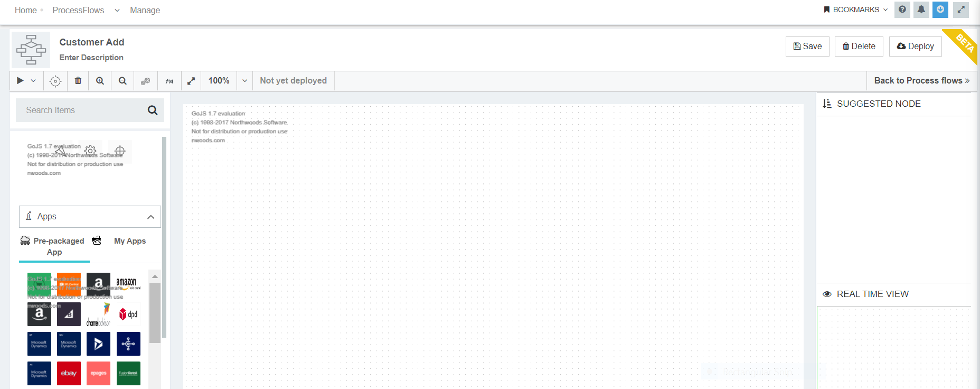The image size is (980, 389).
Task: Select the epages app tile
Action: 98,374
